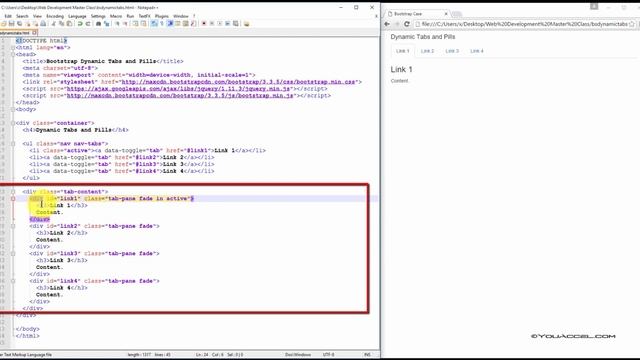Screen dimensions: 640x360
Task: Open the Search menu
Action: tap(22, 16)
